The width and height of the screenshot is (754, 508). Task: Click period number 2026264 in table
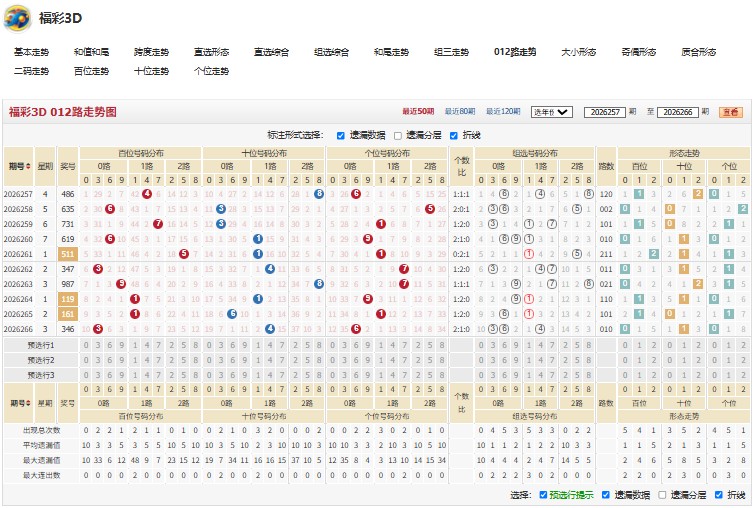(18, 299)
